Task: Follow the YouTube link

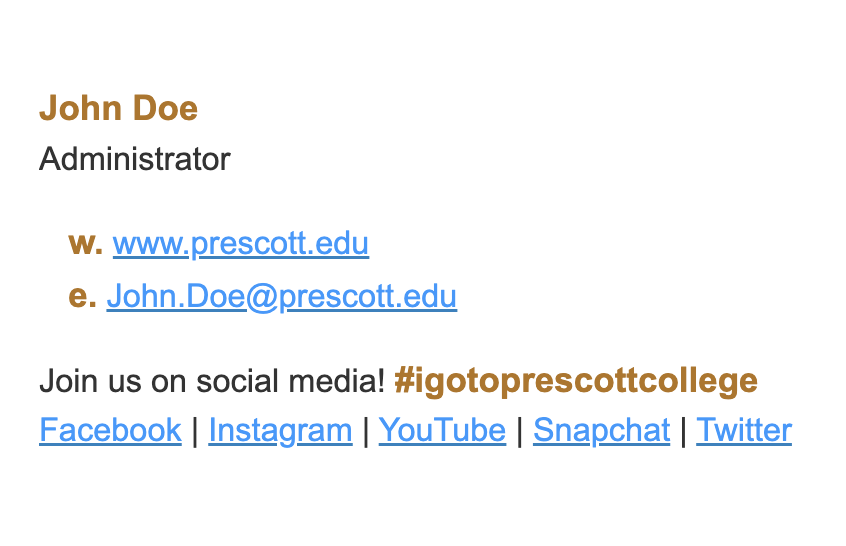Action: point(442,431)
